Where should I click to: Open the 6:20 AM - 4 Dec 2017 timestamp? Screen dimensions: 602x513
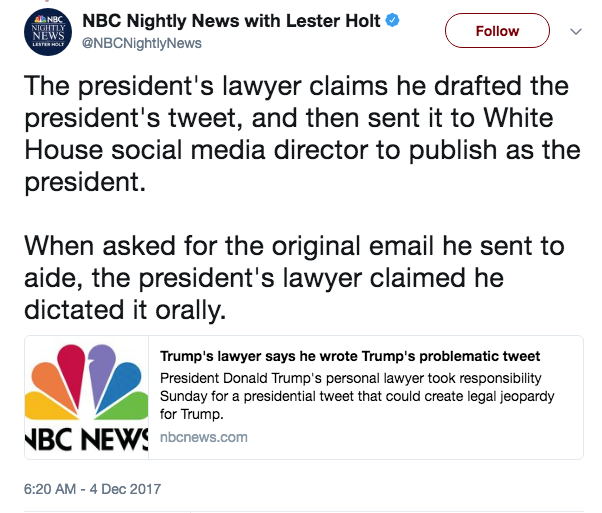pyautogui.click(x=93, y=489)
